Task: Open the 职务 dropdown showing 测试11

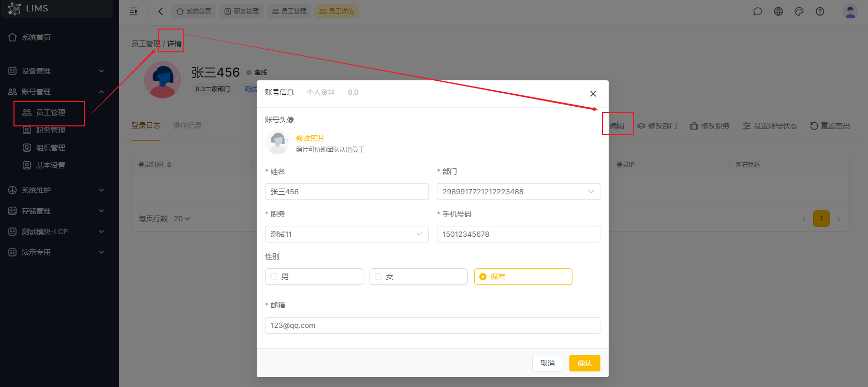Action: [x=347, y=234]
